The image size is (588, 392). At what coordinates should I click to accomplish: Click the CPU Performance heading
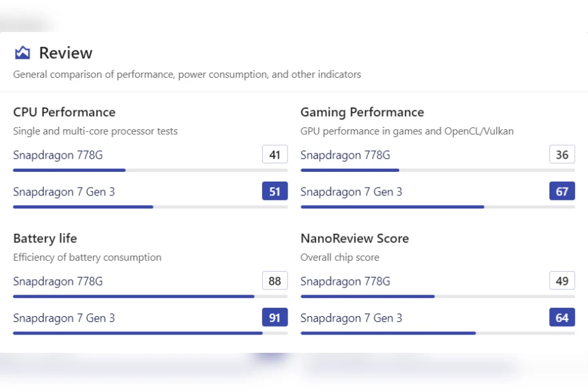(x=64, y=112)
